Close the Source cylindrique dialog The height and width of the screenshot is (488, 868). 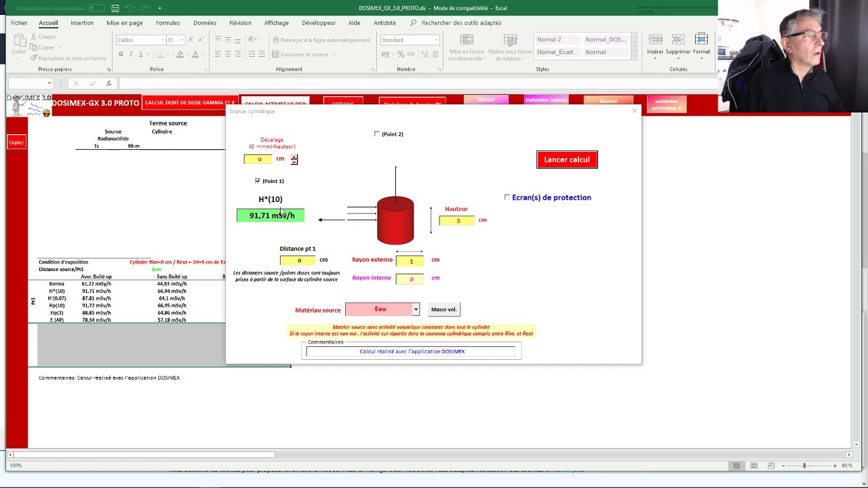tap(635, 111)
